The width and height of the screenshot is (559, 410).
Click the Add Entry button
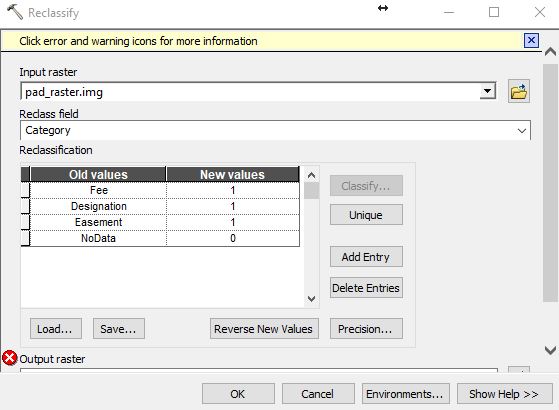pos(366,257)
